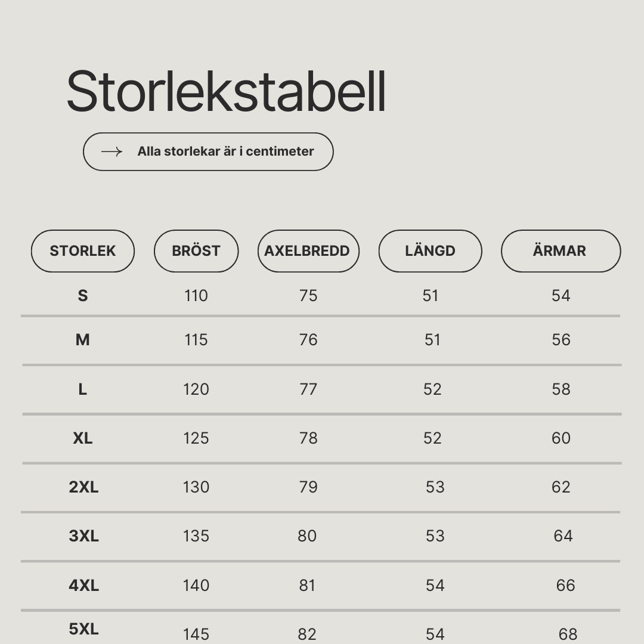Screen dimensions: 644x644
Task: Click the ÄRMAR column header pill
Action: [x=561, y=251]
